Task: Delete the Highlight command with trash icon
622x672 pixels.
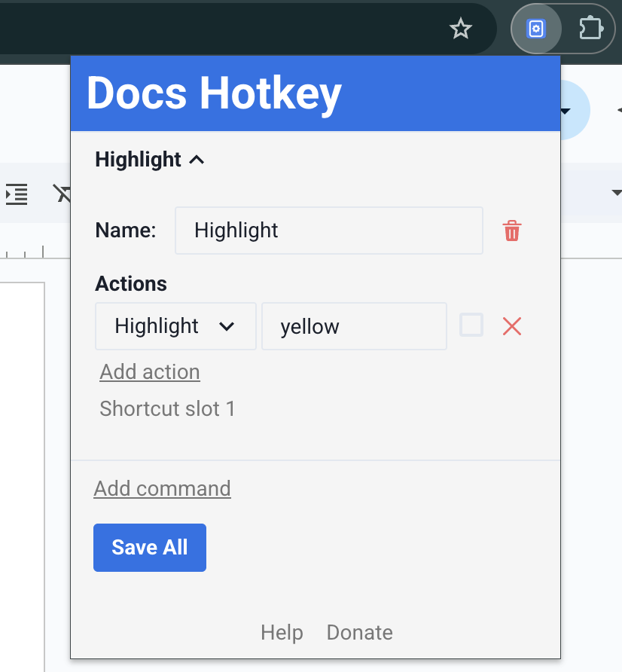Action: [x=512, y=231]
